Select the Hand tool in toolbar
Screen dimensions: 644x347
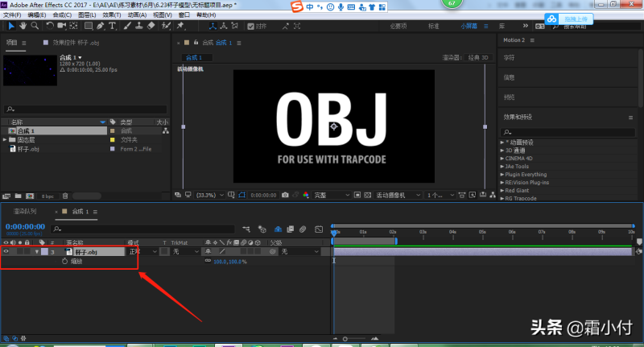(22, 25)
